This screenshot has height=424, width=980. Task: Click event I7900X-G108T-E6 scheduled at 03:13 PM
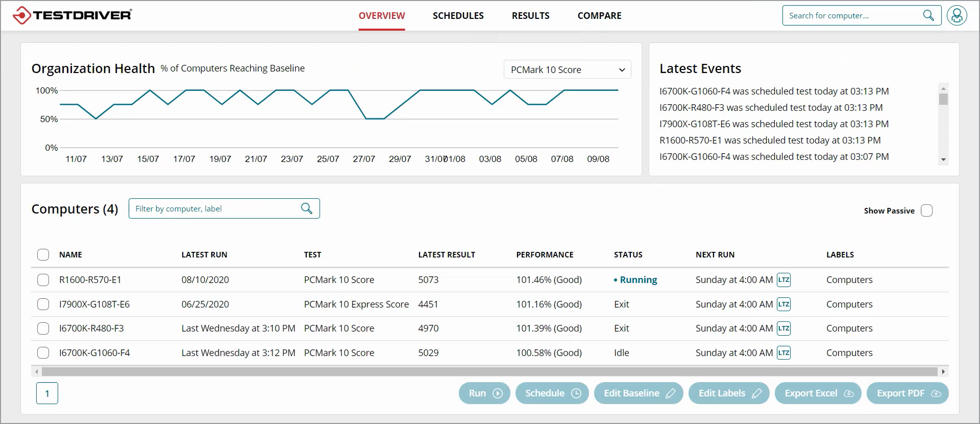774,124
